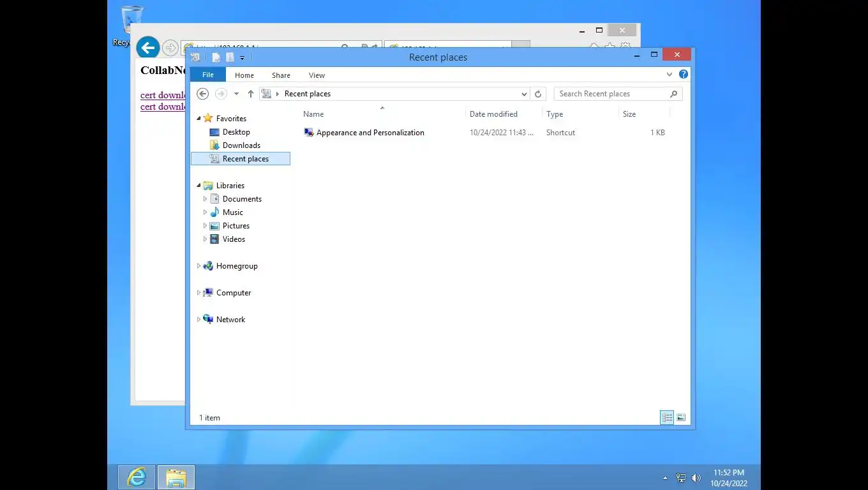
Task: Collapse the Favorites tree section
Action: coord(198,119)
